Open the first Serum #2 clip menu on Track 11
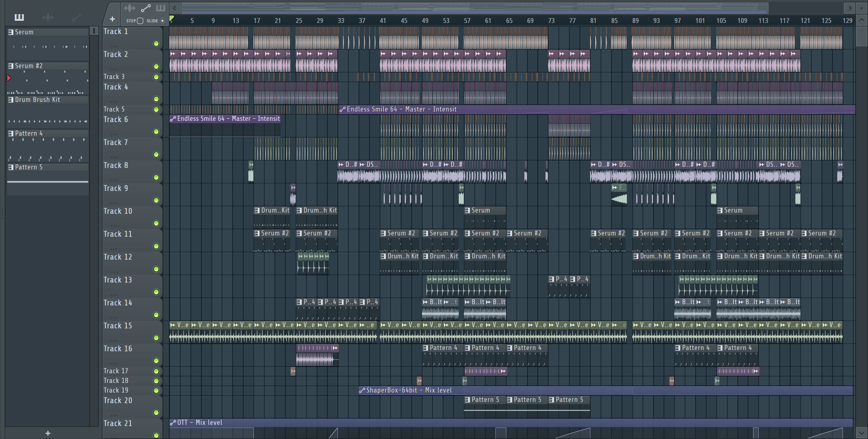868x439 pixels. point(257,233)
